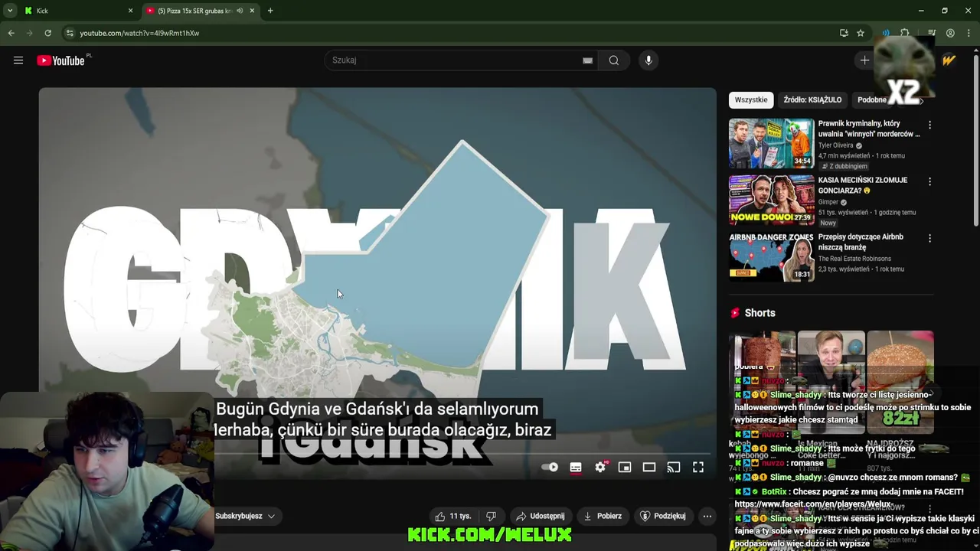Open the Prawnik kryminalny video thumbnail
This screenshot has width=980, height=551.
coord(771,143)
